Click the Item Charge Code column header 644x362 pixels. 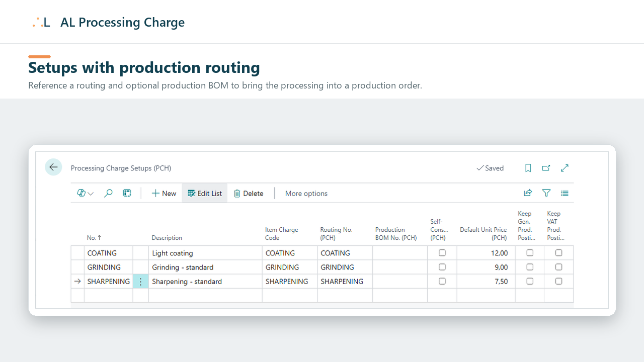click(x=282, y=234)
